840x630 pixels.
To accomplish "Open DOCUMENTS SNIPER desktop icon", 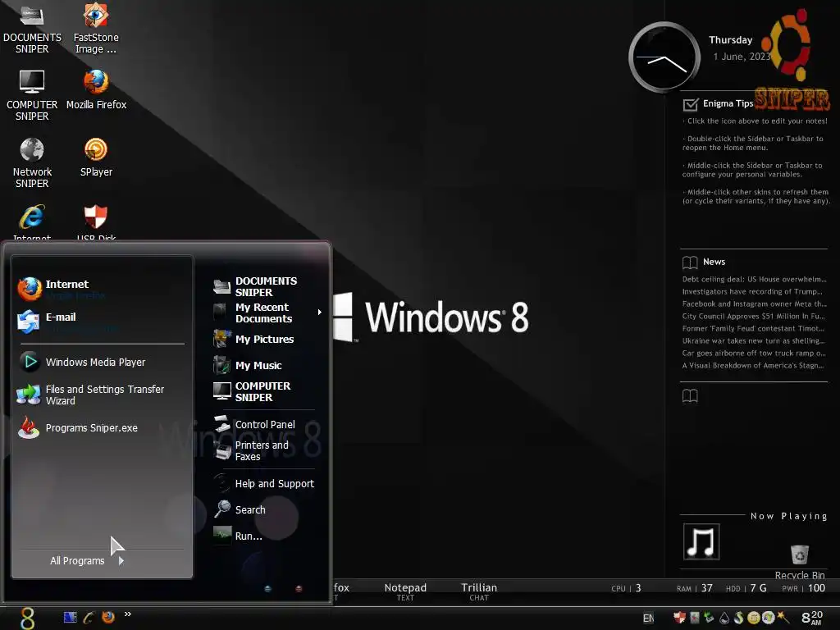I will coord(32,28).
